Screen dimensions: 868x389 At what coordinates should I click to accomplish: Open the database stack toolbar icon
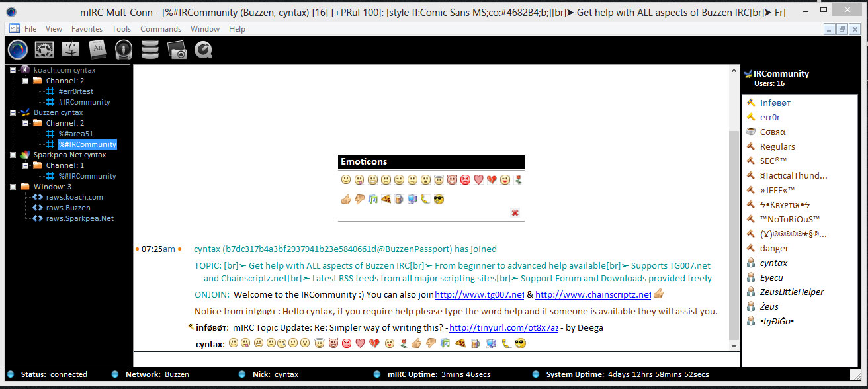(150, 50)
